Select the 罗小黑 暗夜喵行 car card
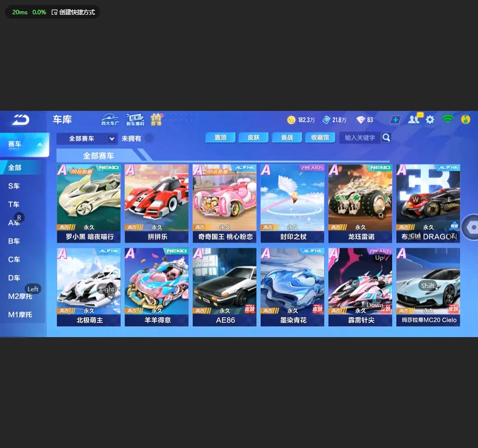Viewport: 478px width, 448px height. [89, 204]
